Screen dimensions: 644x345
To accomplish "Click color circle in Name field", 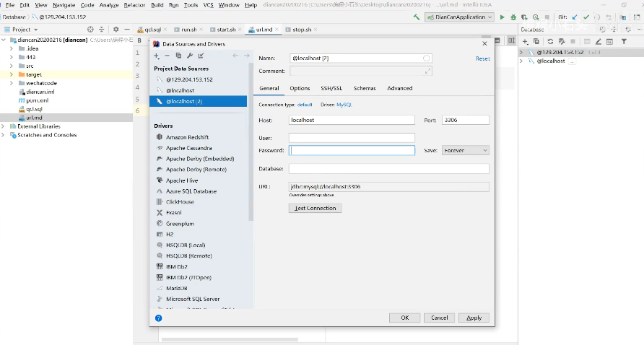I will point(426,58).
